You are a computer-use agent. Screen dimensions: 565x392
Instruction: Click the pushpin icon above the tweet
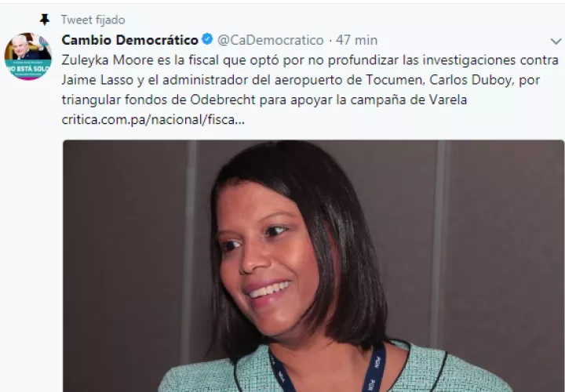coord(45,20)
